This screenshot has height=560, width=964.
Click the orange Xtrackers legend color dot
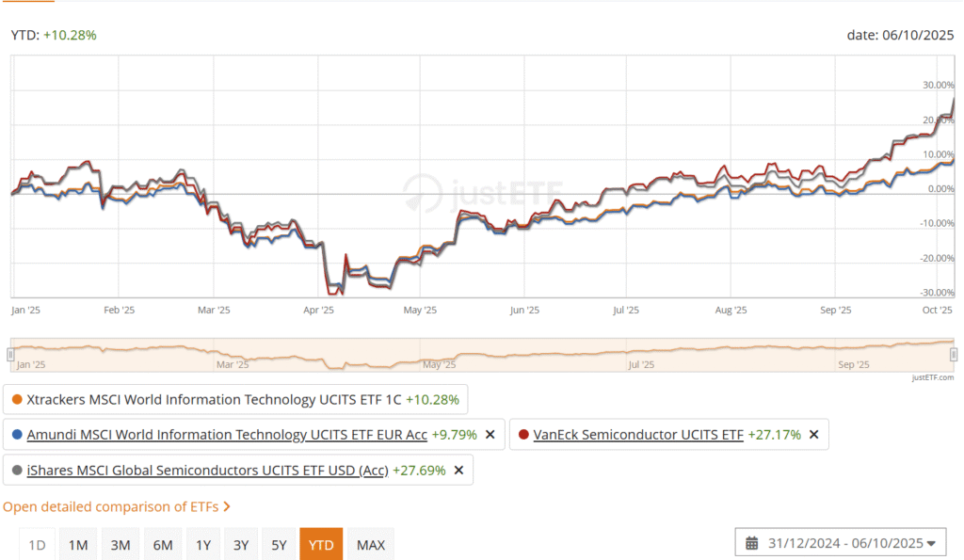pos(16,399)
